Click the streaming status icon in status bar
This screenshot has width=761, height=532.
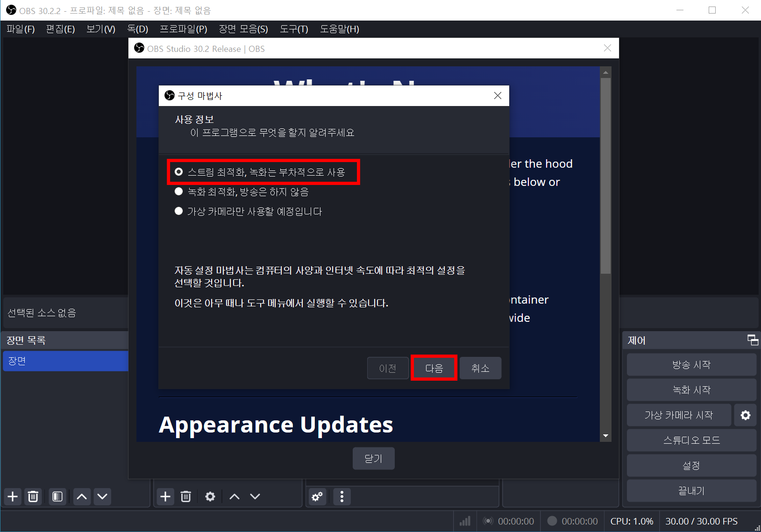488,521
